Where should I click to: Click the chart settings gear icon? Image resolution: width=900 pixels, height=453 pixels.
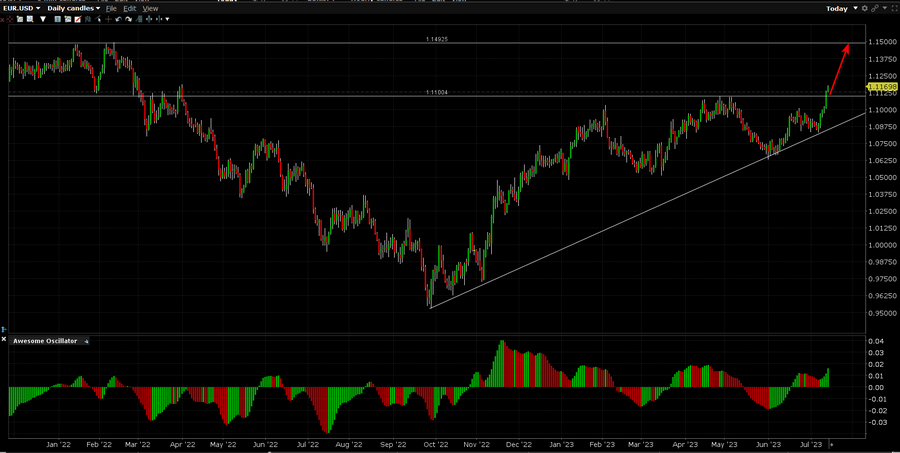pyautogui.click(x=864, y=8)
